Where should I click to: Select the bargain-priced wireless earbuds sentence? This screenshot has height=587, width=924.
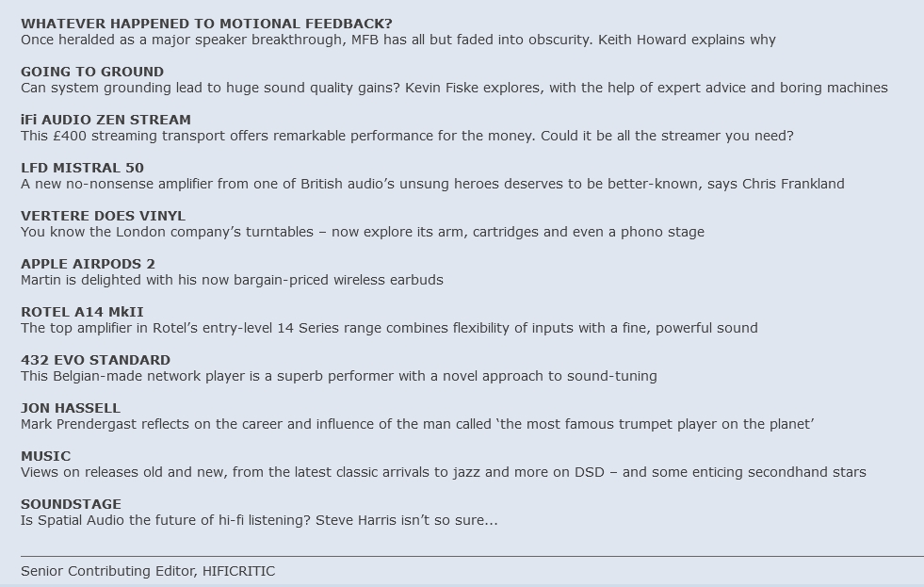tap(232, 280)
